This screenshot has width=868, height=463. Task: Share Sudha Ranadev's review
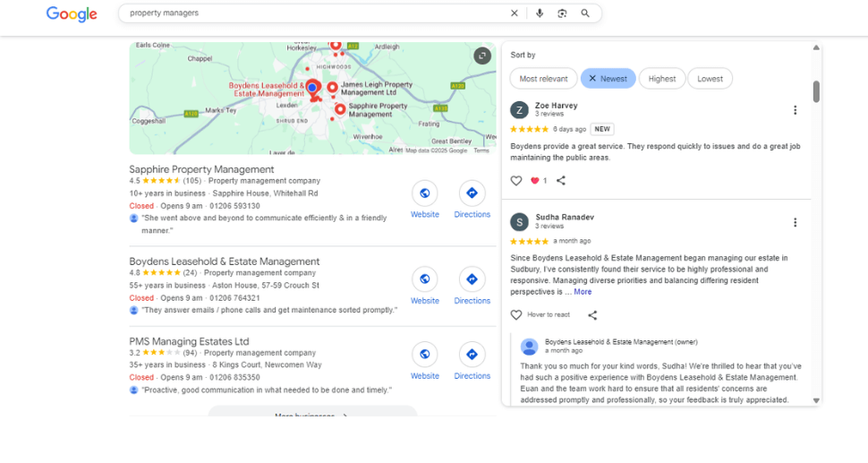click(x=592, y=315)
